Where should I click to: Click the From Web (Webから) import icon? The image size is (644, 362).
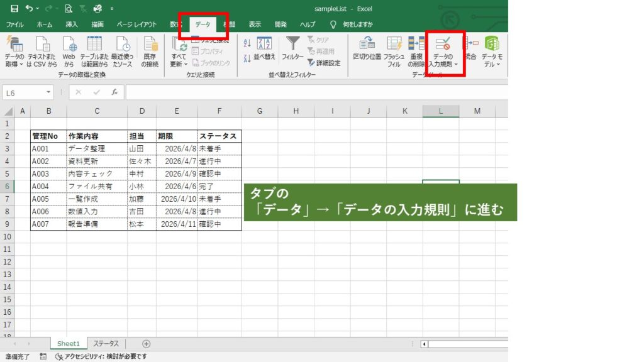pos(69,44)
